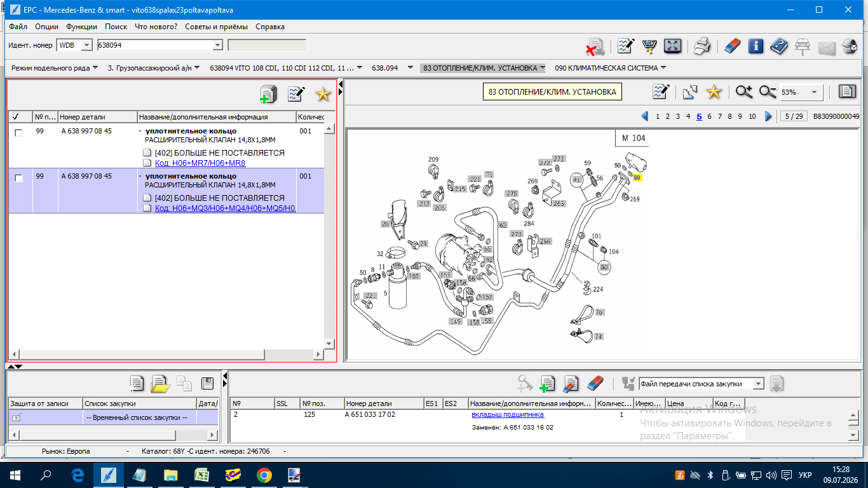Open the 53% zoom level dropdown
Image resolution: width=868 pixels, height=488 pixels.
pyautogui.click(x=814, y=92)
